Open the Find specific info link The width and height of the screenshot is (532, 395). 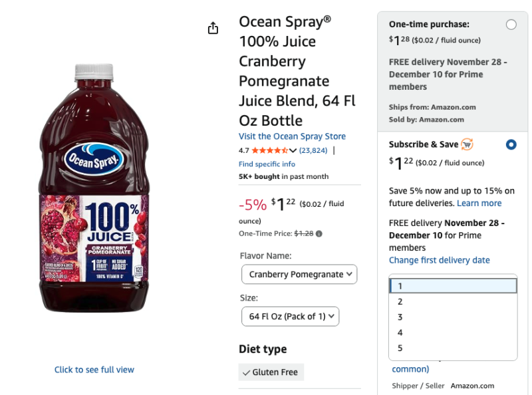(267, 164)
